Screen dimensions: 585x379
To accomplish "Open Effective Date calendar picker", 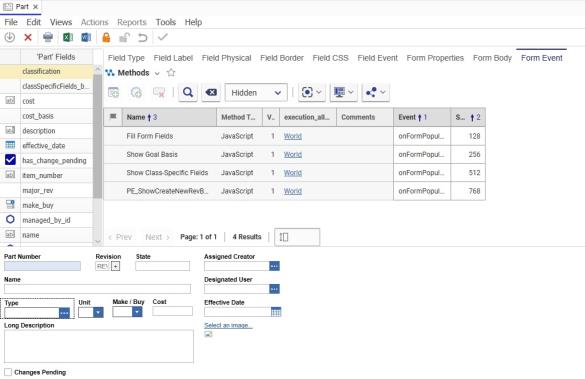I will coord(276,312).
